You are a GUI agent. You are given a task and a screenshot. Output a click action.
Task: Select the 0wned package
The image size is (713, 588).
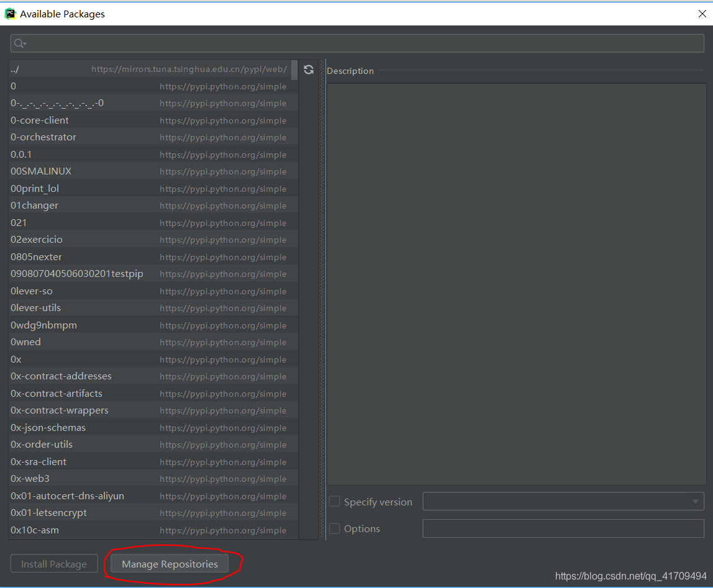coord(153,342)
